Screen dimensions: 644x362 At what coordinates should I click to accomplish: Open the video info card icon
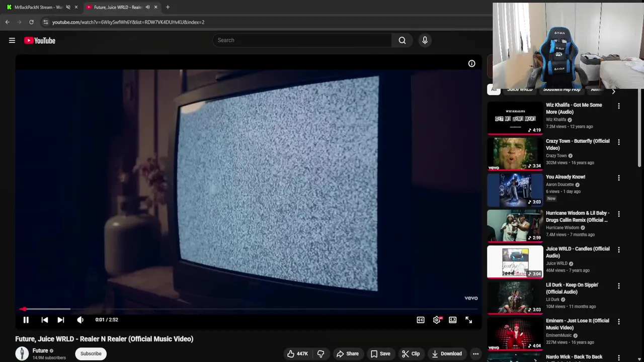coord(471,63)
